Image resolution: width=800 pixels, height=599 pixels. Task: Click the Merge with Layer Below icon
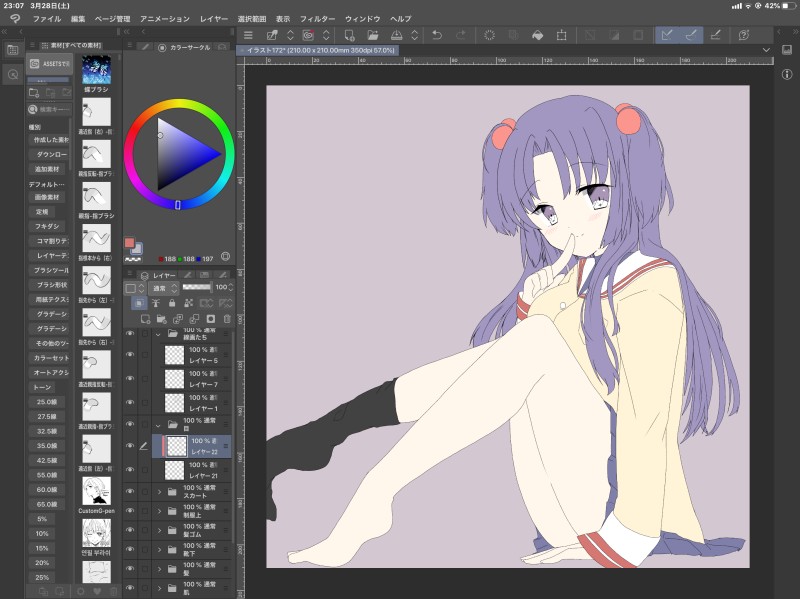pyautogui.click(x=194, y=319)
